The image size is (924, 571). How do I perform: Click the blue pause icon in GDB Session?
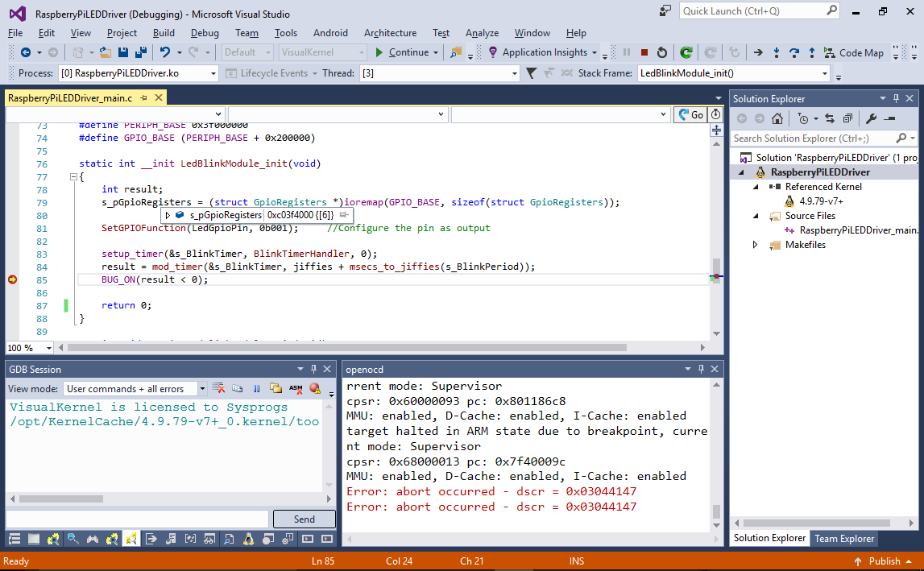coord(257,388)
